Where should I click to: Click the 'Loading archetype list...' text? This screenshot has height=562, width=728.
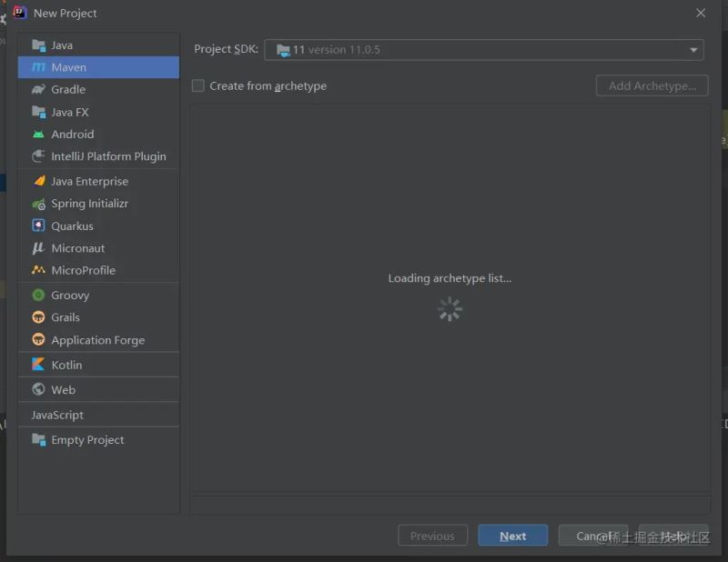coord(450,278)
